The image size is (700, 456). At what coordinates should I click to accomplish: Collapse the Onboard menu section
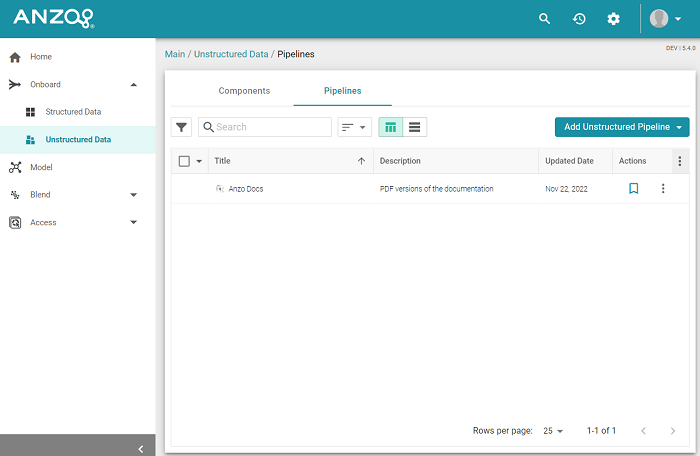pyautogui.click(x=133, y=85)
